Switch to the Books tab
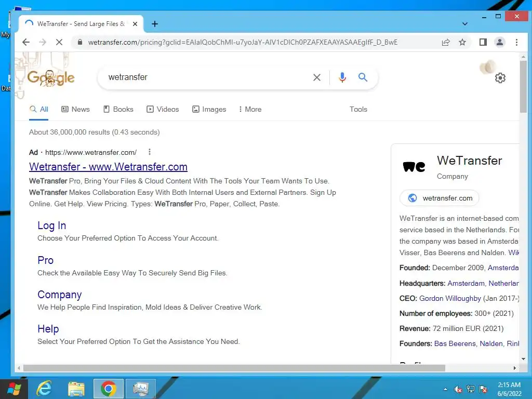Viewport: 532px width, 399px height. [118, 109]
